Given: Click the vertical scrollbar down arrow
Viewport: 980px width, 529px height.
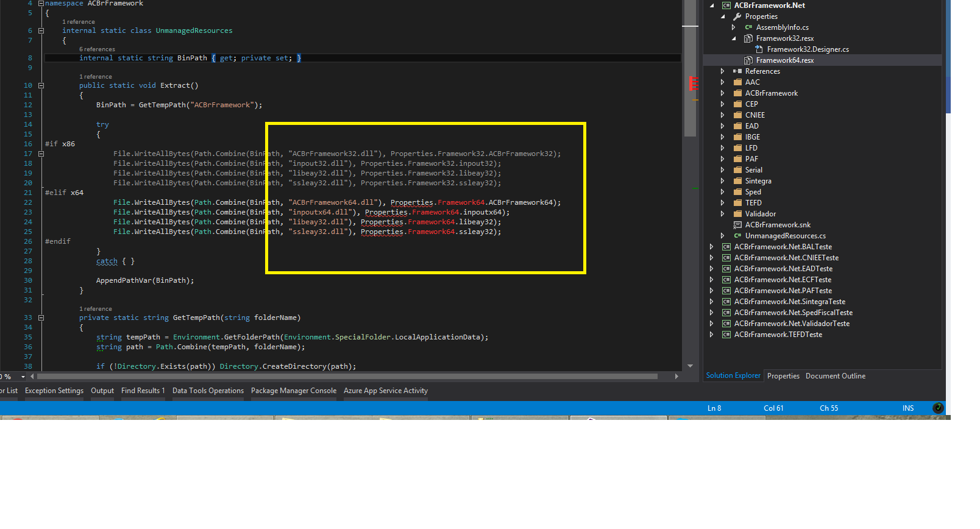Looking at the screenshot, I should pyautogui.click(x=690, y=366).
